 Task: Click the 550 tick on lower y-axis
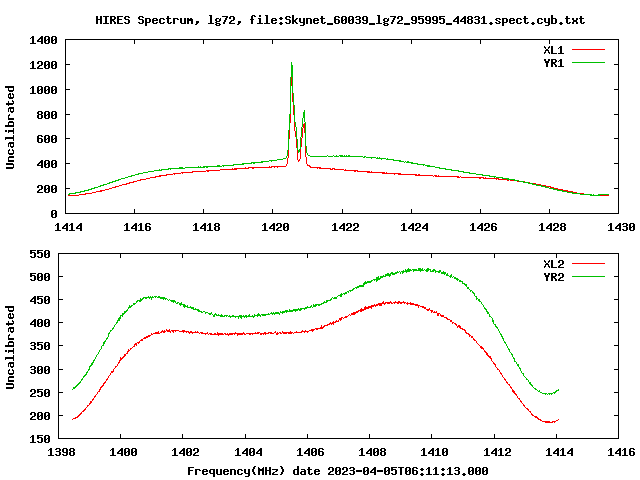(x=40, y=254)
